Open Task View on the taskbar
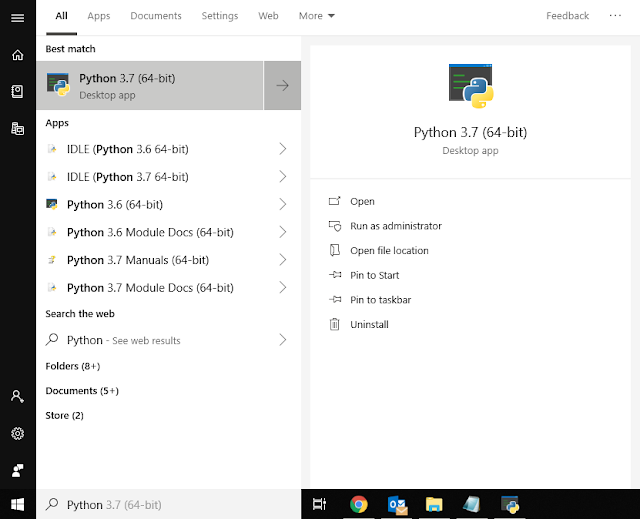Image resolution: width=640 pixels, height=519 pixels. coord(320,504)
